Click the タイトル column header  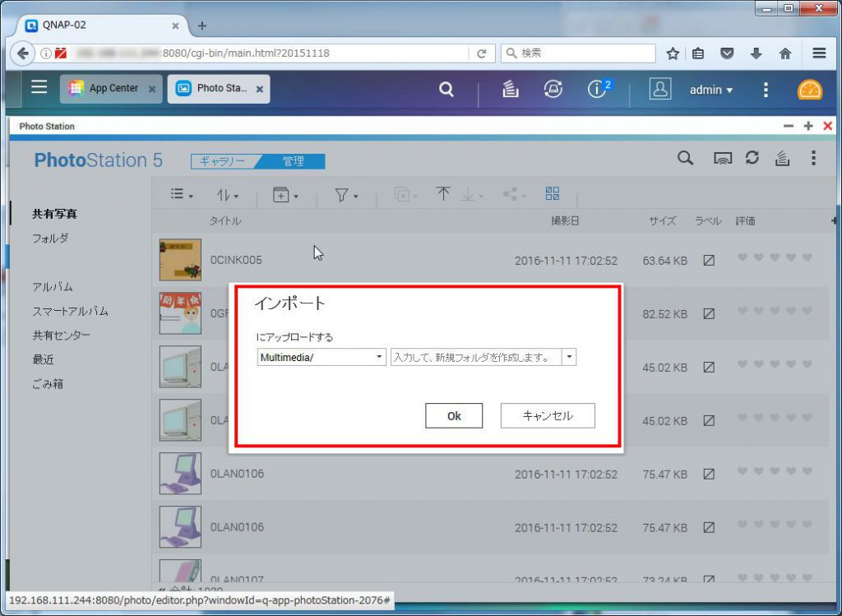225,220
